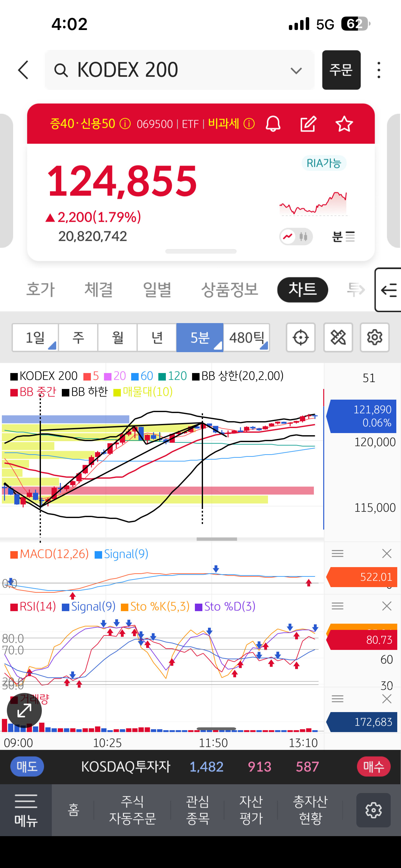Open the three-dot more options menu
401x868 pixels.
[379, 70]
